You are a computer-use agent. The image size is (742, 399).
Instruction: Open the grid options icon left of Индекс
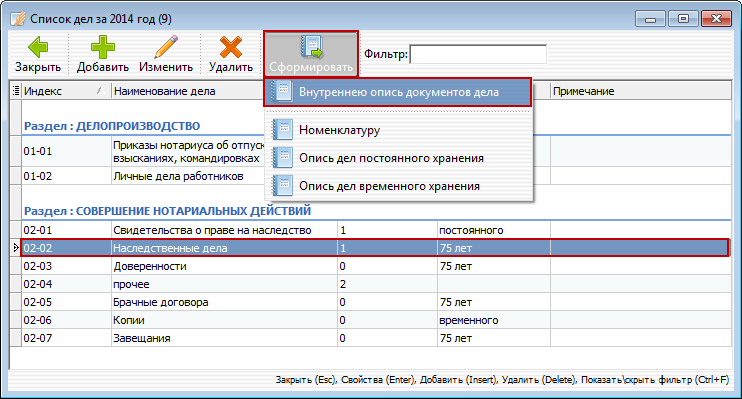(x=16, y=91)
